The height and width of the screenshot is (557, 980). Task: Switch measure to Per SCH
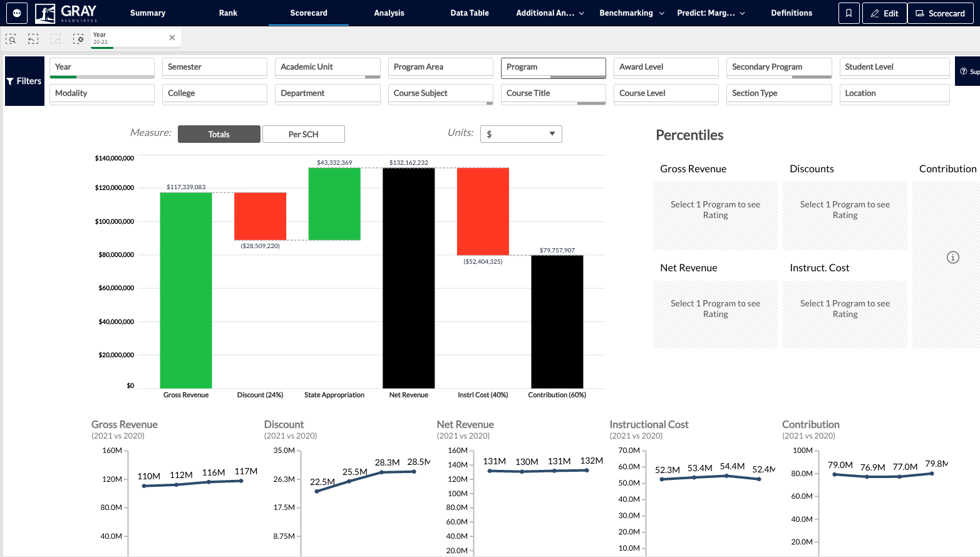(x=304, y=134)
